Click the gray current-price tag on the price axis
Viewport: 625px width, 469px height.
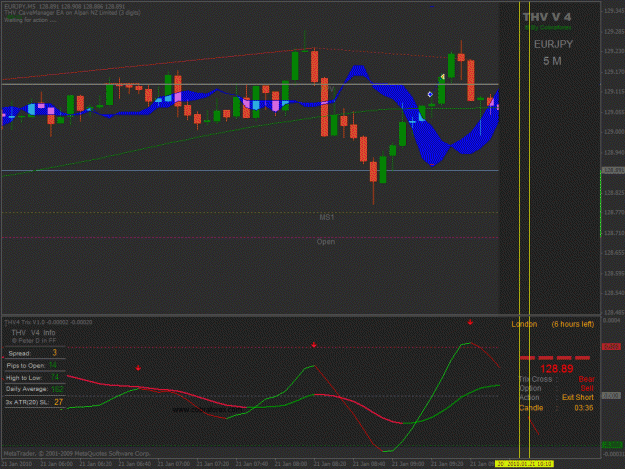613,170
